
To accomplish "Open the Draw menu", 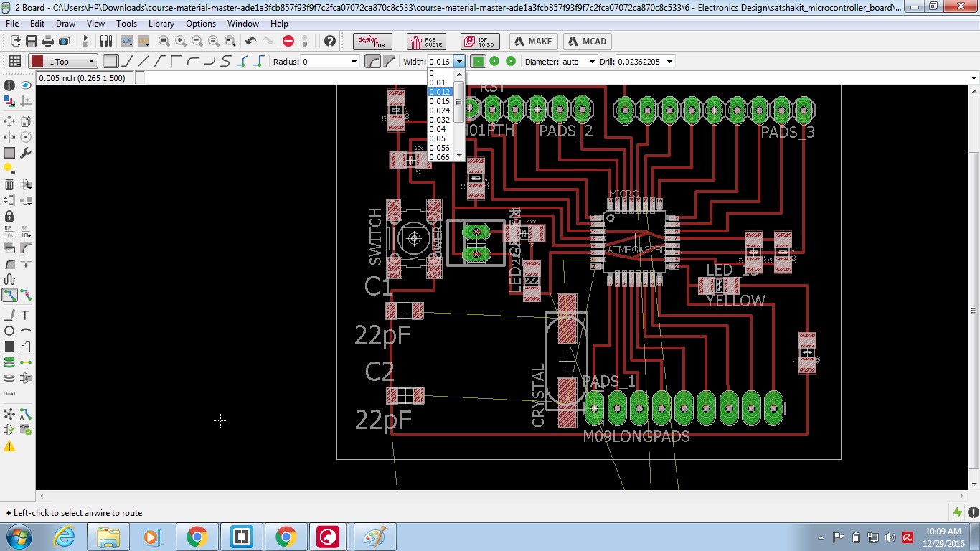I will [65, 24].
